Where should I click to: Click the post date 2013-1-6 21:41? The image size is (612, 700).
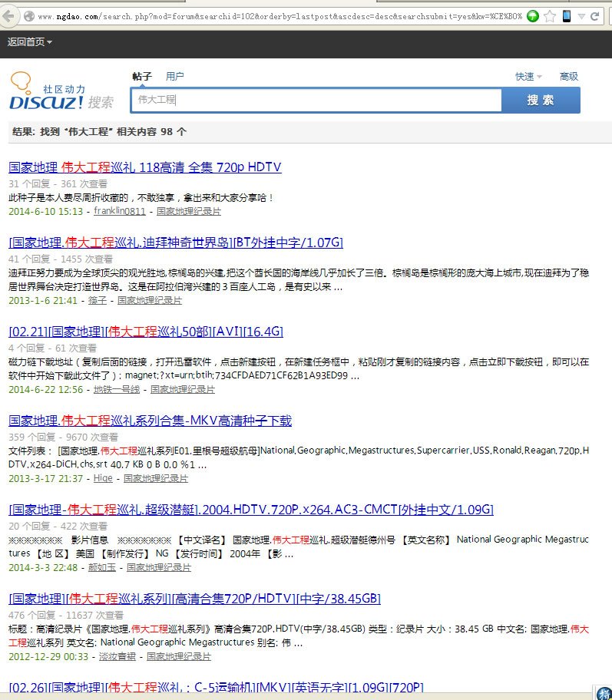coord(43,300)
